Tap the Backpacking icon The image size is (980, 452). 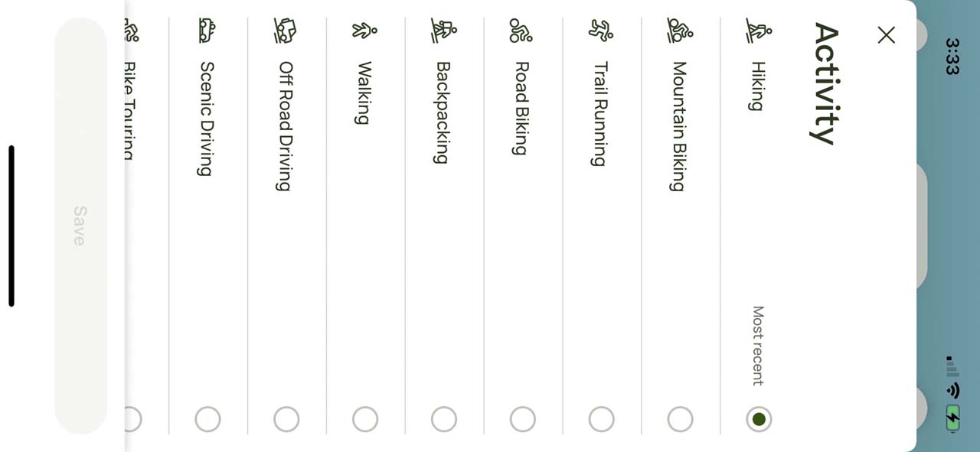pyautogui.click(x=443, y=31)
